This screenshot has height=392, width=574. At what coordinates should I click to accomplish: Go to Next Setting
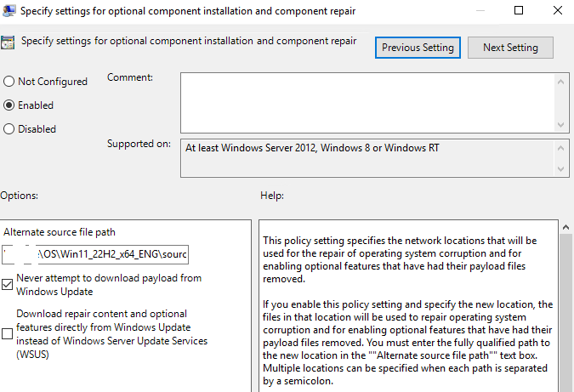510,48
